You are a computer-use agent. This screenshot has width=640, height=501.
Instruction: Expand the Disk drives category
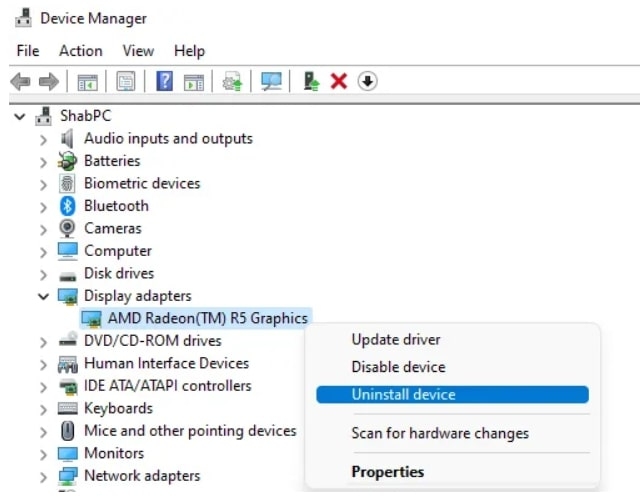click(x=43, y=275)
